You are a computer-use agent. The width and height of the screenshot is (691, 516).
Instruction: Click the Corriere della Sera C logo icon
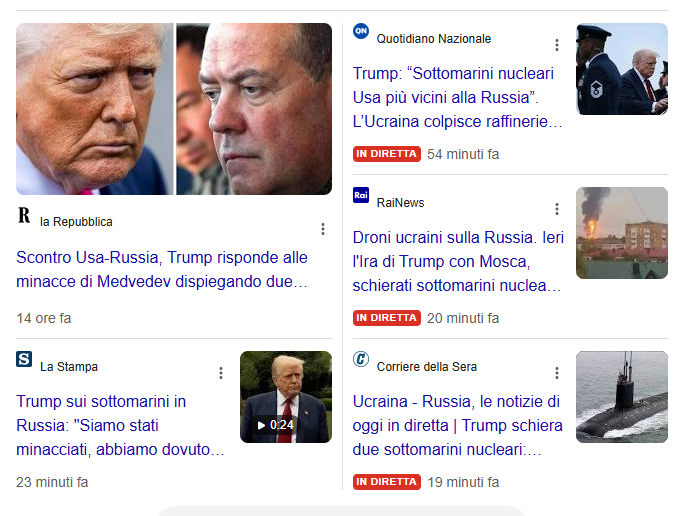point(361,359)
